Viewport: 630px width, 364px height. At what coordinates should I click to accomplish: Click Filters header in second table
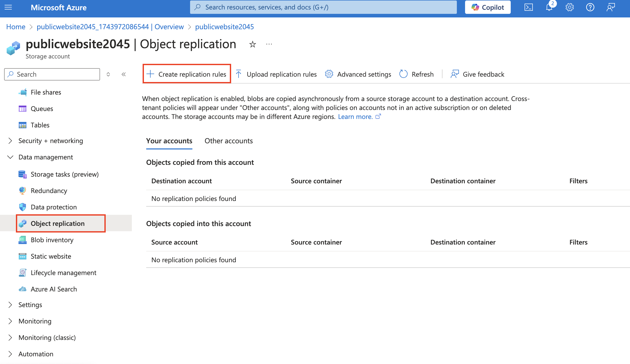click(578, 242)
